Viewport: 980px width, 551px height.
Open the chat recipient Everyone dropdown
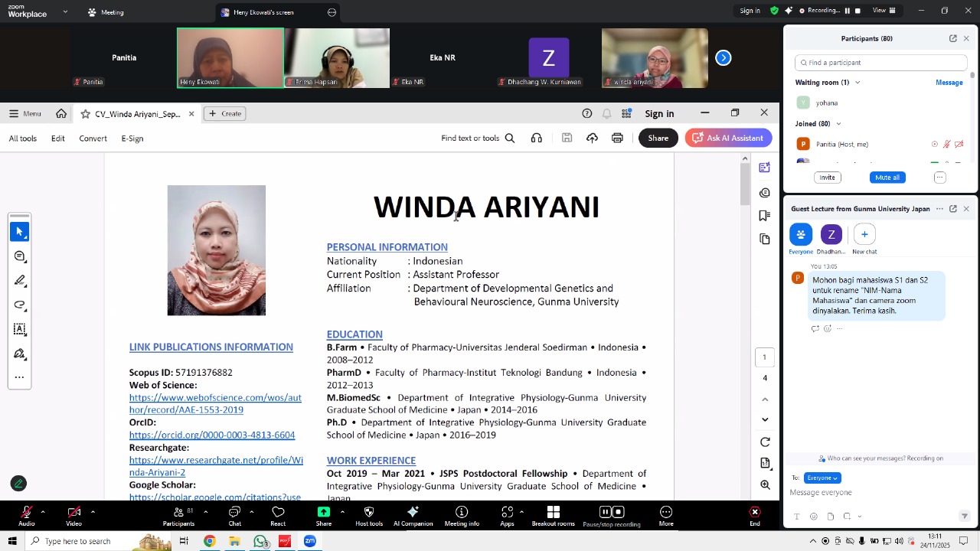coord(822,478)
